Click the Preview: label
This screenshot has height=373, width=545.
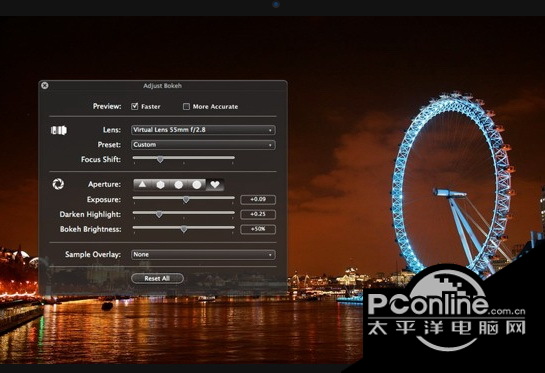pyautogui.click(x=107, y=106)
